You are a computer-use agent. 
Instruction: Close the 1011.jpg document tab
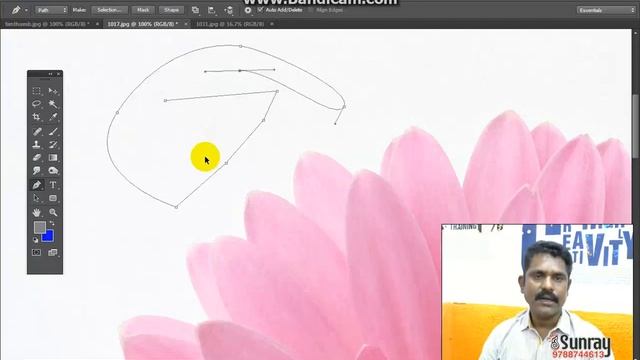[272, 24]
